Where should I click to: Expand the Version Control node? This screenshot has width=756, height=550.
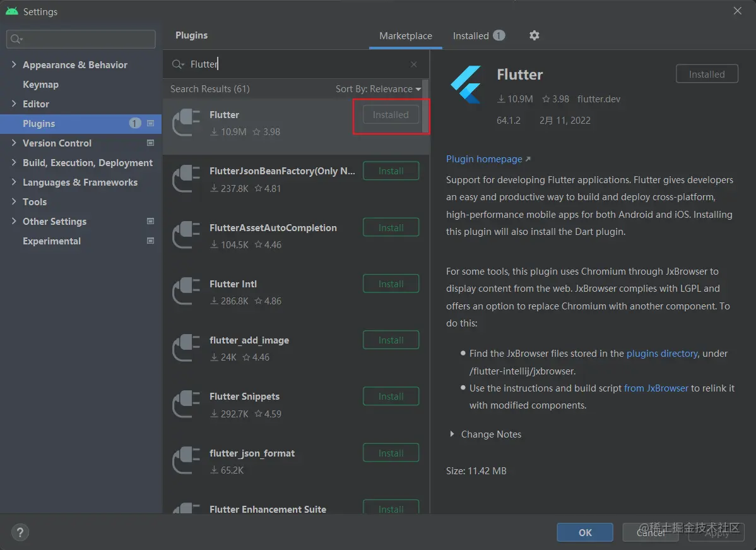tap(13, 142)
